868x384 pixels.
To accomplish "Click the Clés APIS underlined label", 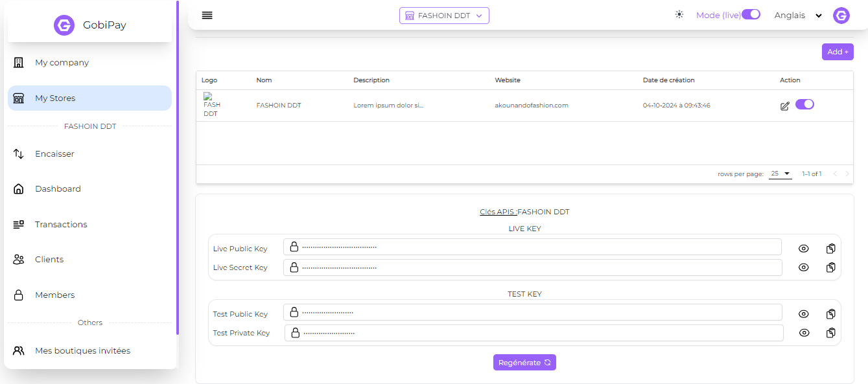I will click(498, 212).
